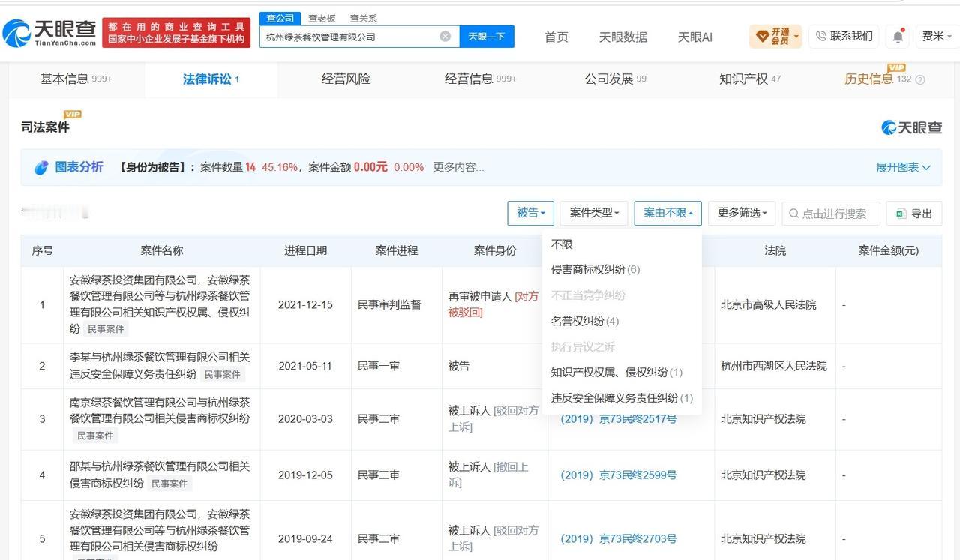Select 知识产权权属、侵权纠纷 (1) option
The width and height of the screenshot is (960, 560).
tap(616, 372)
